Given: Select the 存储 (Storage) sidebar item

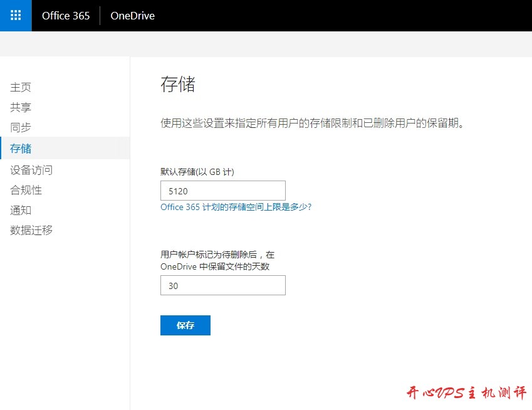Looking at the screenshot, I should tap(21, 149).
